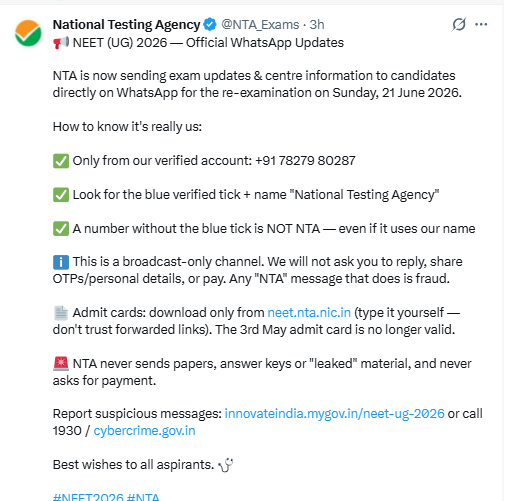Click the stethoscope emoji after Best wishes
Screen dimensions: 517x501
point(226,465)
